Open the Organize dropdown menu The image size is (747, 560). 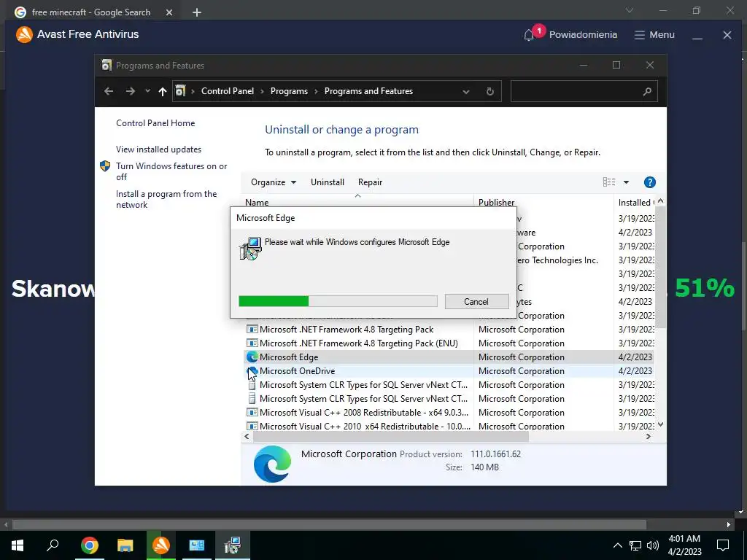pyautogui.click(x=274, y=182)
